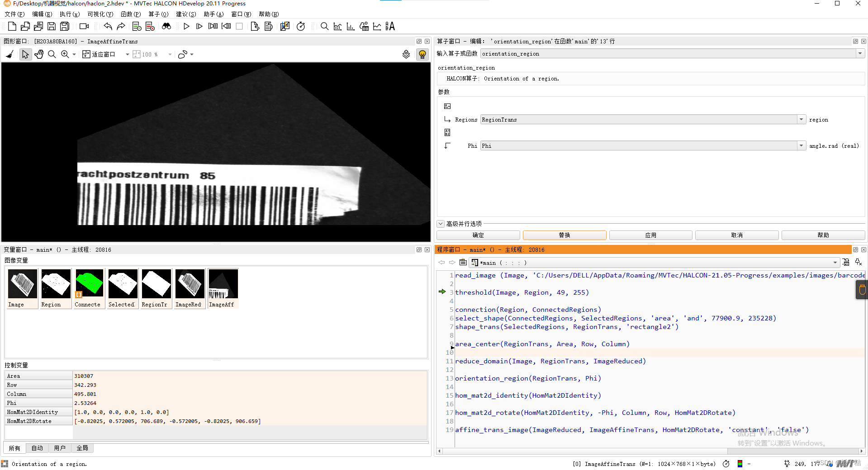Click the 确定 button
Image resolution: width=868 pixels, height=470 pixels.
478,235
